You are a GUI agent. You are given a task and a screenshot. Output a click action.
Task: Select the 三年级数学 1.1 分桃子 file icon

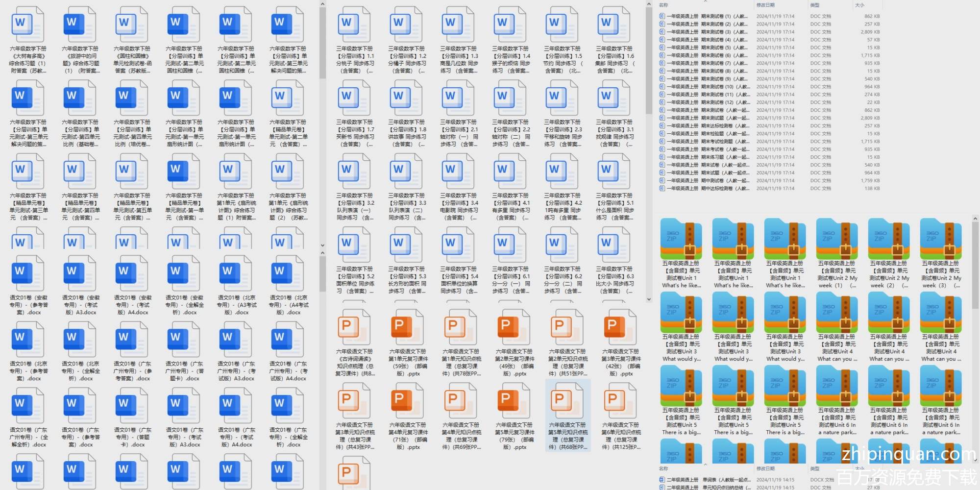coord(354,24)
